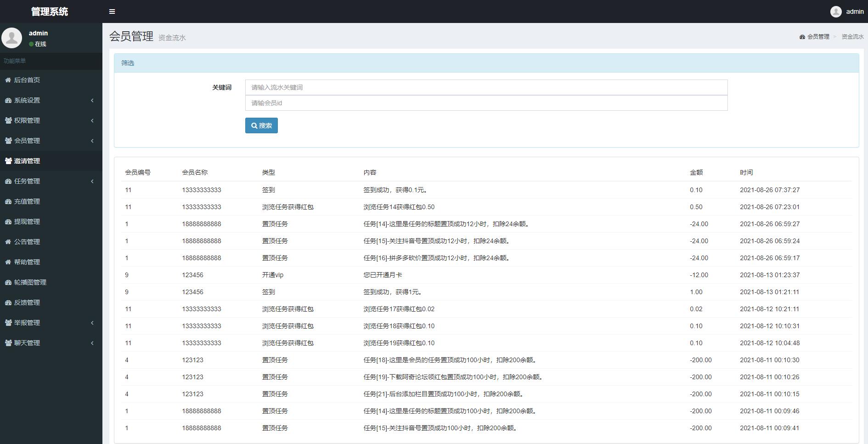Click the 会员名称 column header
This screenshot has width=868, height=444.
point(195,172)
